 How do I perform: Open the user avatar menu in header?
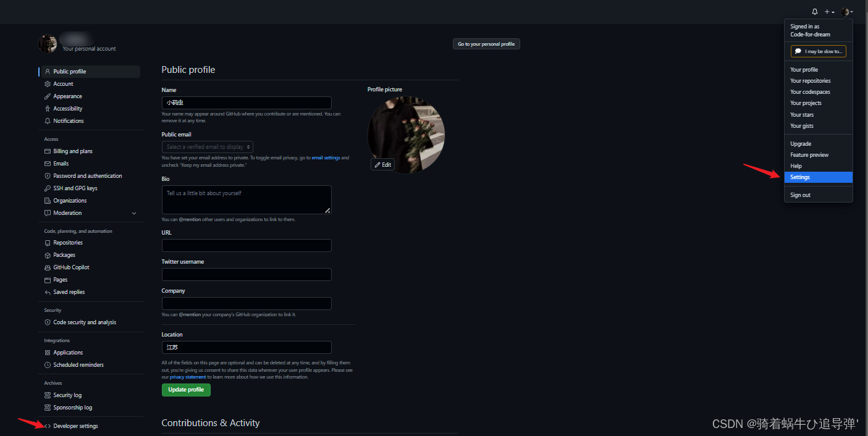(x=846, y=12)
